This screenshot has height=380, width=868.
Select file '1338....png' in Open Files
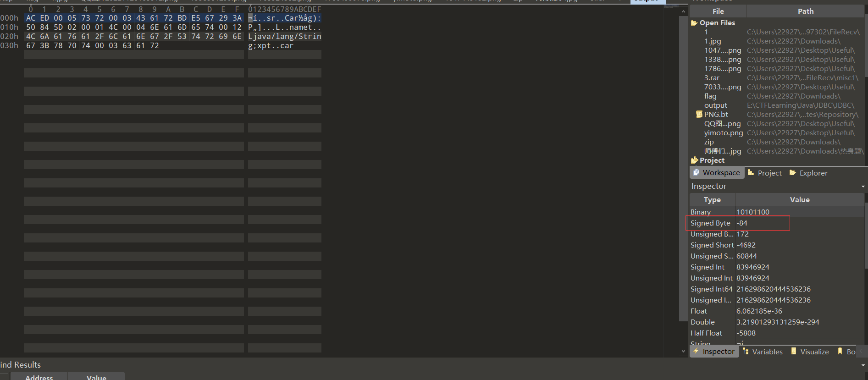723,60
